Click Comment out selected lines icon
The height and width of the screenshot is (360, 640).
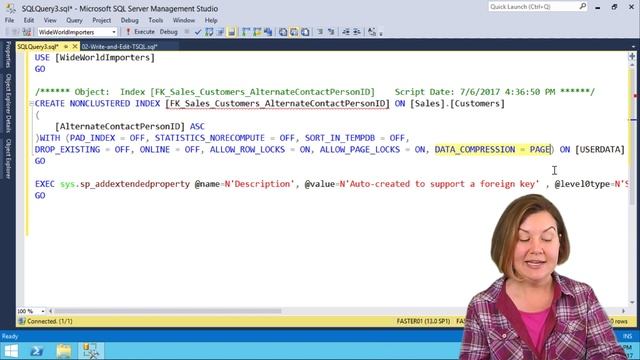(x=320, y=32)
